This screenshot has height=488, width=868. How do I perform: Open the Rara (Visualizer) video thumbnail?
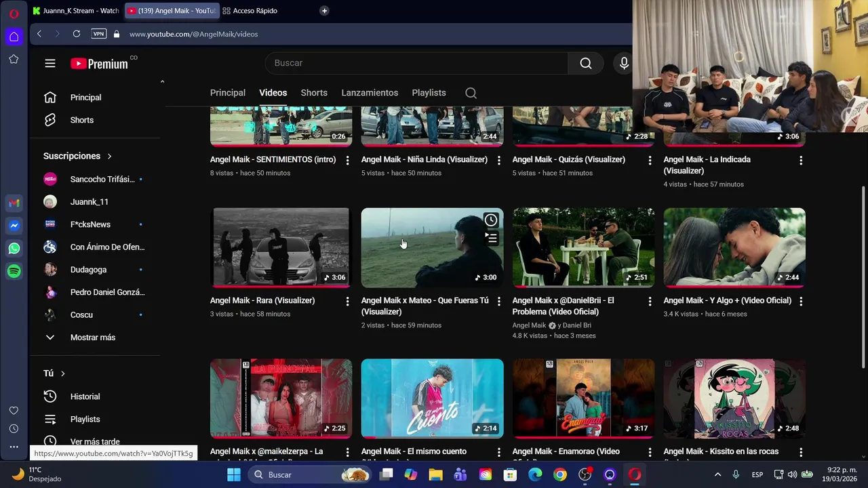tap(281, 247)
